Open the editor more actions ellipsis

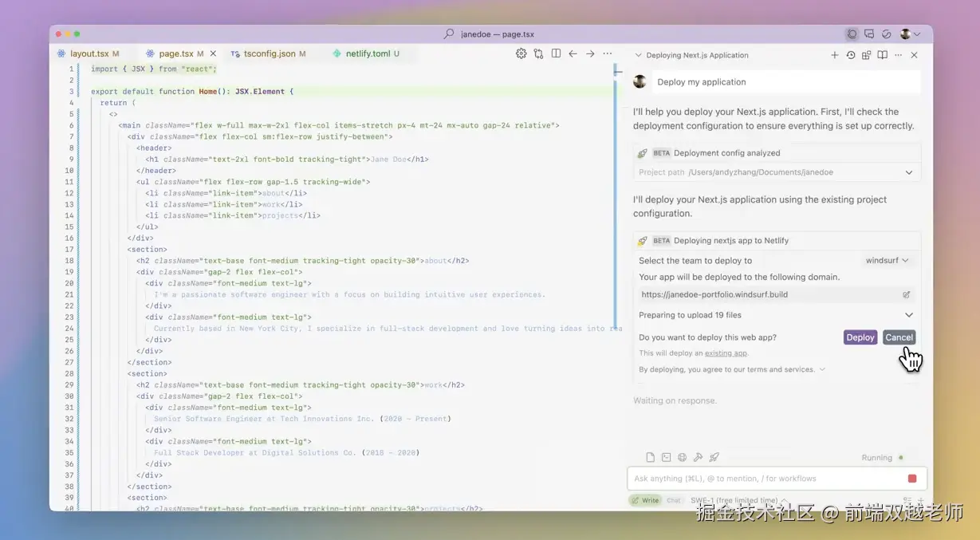coord(608,53)
